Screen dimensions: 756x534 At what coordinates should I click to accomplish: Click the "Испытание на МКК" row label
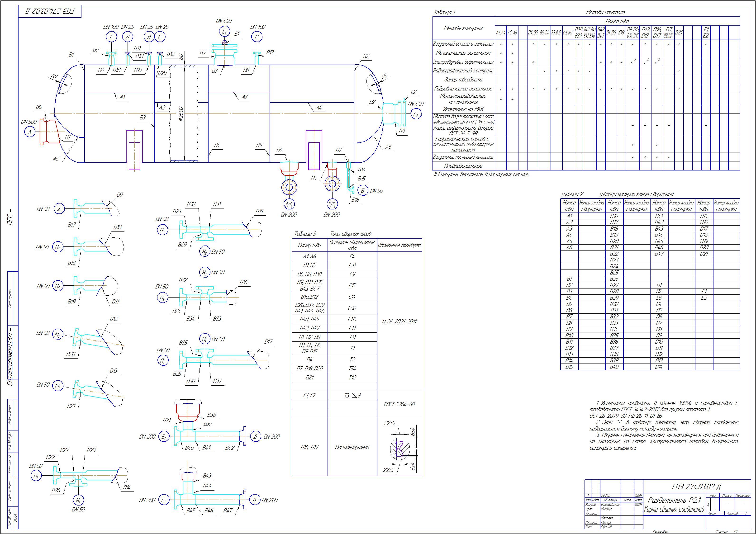(463, 109)
